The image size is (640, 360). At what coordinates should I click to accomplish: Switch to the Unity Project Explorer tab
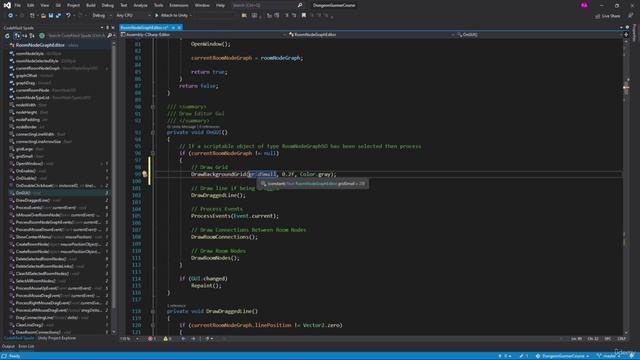56,338
